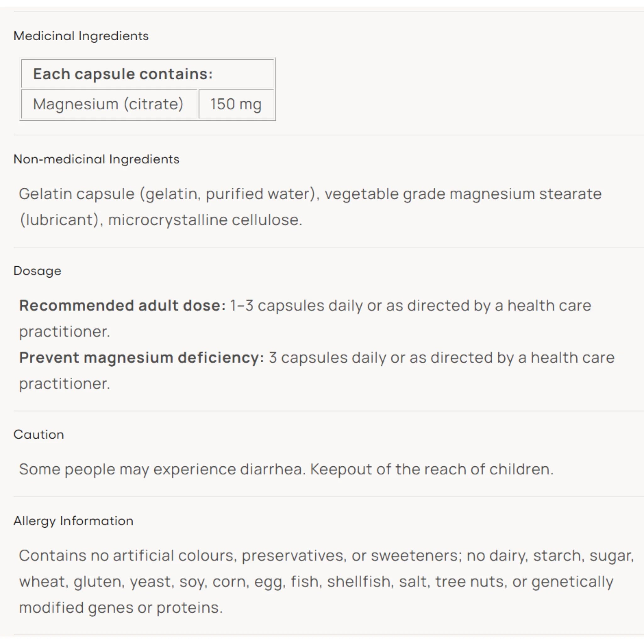
Task: Click 'vegetable grade magnesium stearate' text
Action: (463, 194)
